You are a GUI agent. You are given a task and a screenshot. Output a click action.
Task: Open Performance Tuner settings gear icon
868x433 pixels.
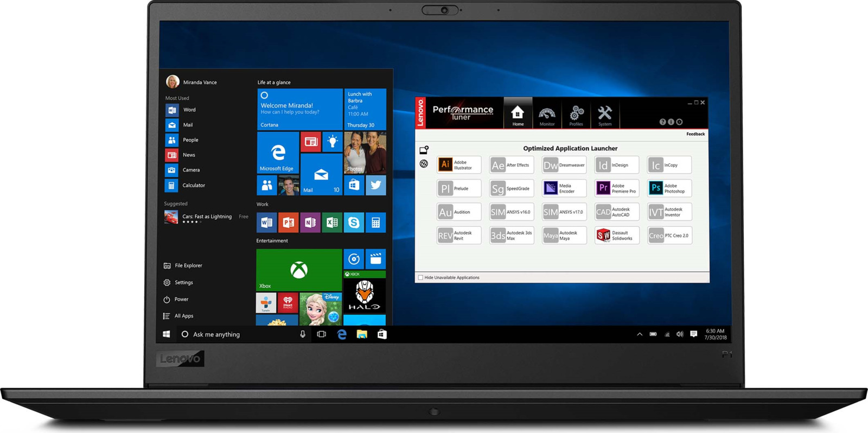point(680,122)
